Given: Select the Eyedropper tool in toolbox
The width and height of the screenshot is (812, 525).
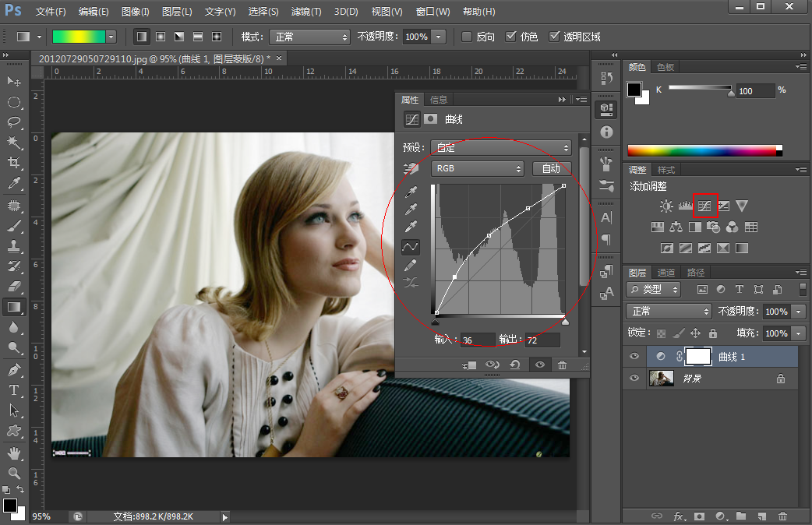Looking at the screenshot, I should 14,183.
